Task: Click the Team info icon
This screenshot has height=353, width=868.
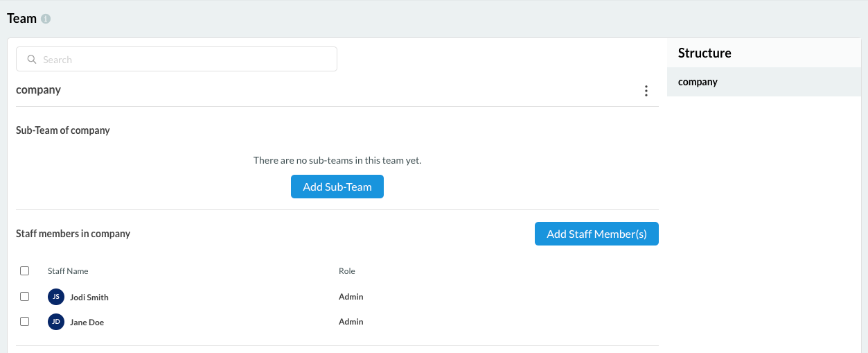Action: 46,19
